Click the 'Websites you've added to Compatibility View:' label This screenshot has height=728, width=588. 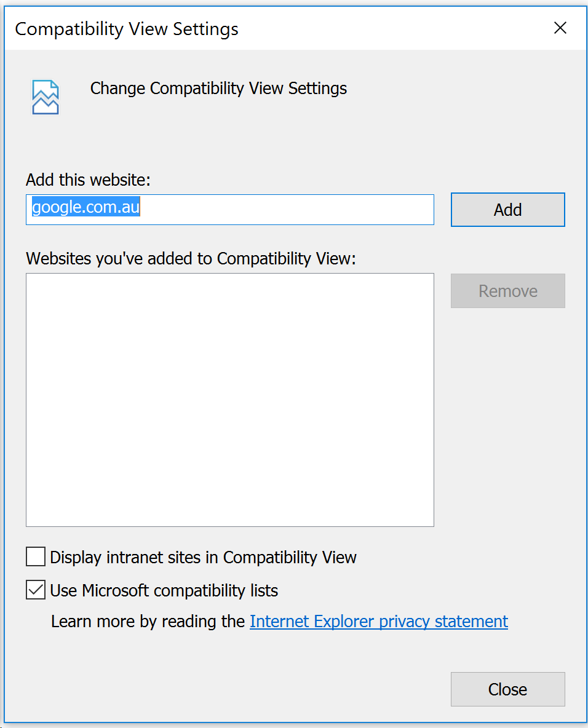coord(191,259)
